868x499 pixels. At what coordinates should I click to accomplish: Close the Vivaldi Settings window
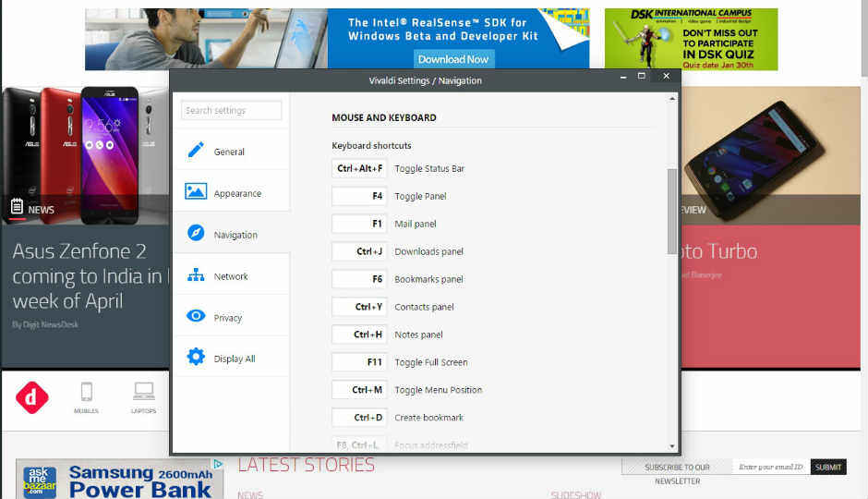667,76
